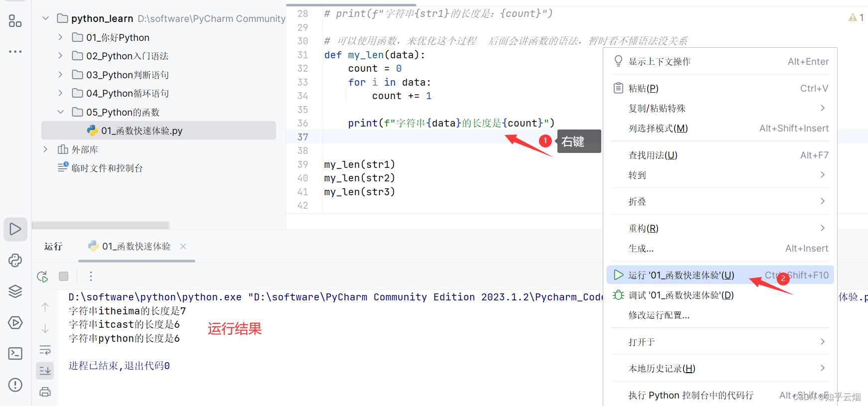Viewport: 868px width, 406px height.
Task: Select 列选择模式(M) menu entry
Action: 720,128
